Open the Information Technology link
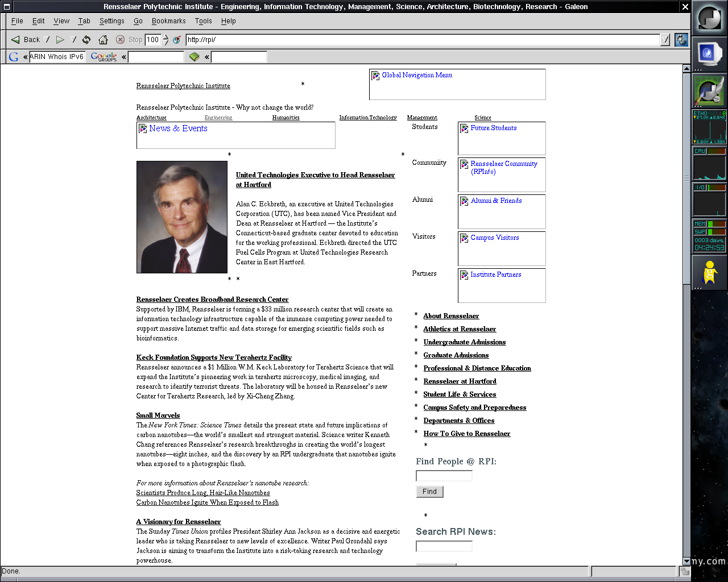The image size is (728, 582). 368,118
